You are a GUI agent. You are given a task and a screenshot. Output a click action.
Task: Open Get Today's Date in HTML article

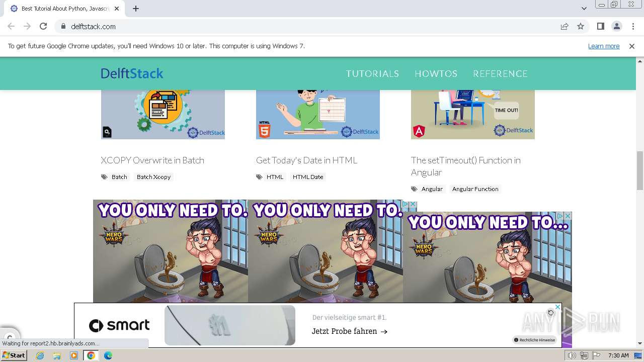click(306, 160)
